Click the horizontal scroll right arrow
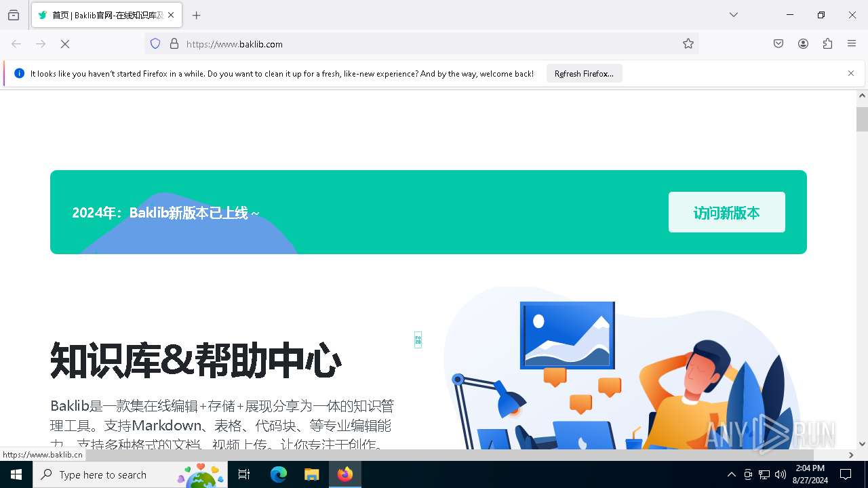The height and width of the screenshot is (488, 868). (x=851, y=455)
